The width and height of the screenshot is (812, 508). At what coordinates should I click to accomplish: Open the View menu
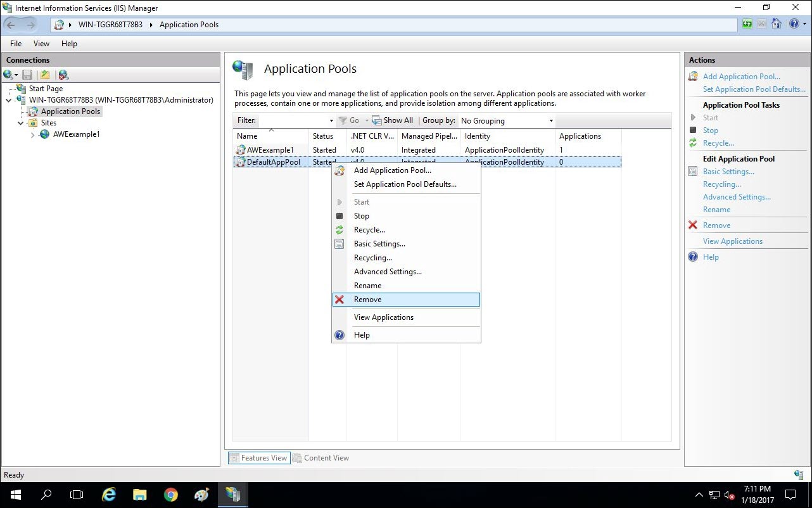click(41, 44)
